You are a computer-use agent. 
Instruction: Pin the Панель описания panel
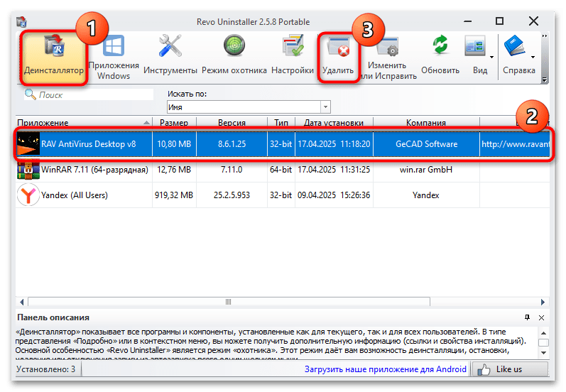click(527, 317)
